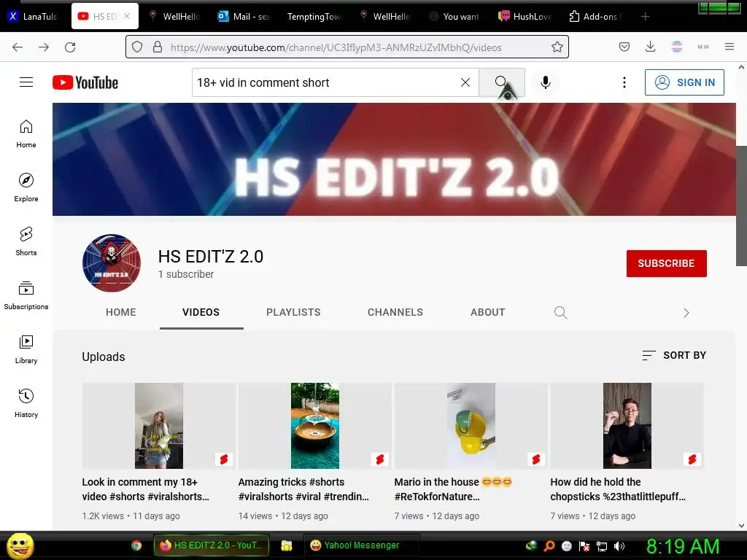Open How did he hold the chopsticks title
This screenshot has height=560, width=747.
(618, 489)
